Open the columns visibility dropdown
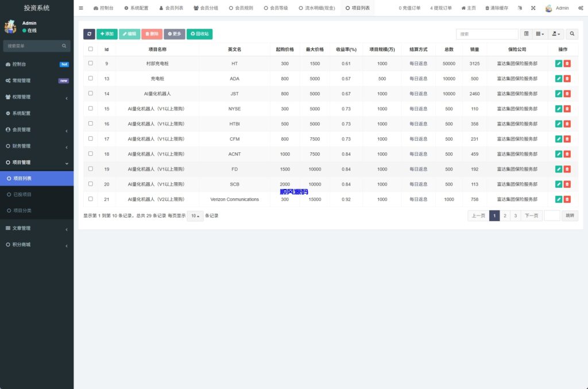Screen dimensions: 588x389 (540, 34)
